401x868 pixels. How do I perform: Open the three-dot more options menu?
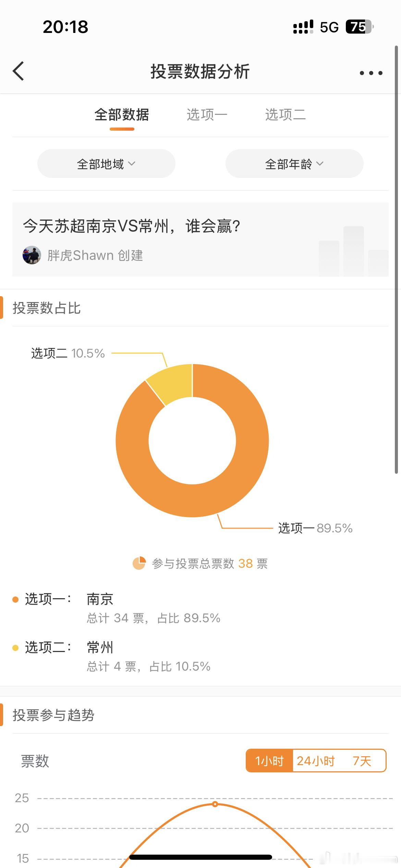371,73
